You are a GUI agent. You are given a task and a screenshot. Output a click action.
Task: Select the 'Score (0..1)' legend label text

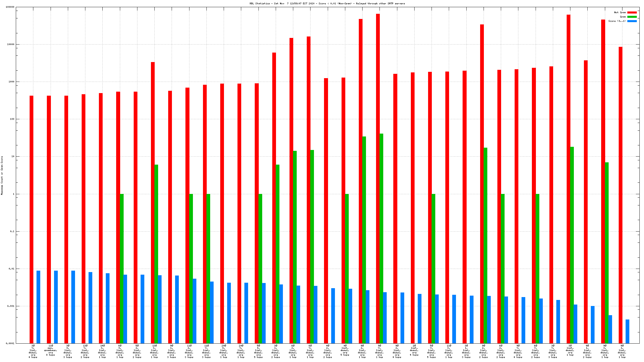pyautogui.click(x=617, y=21)
